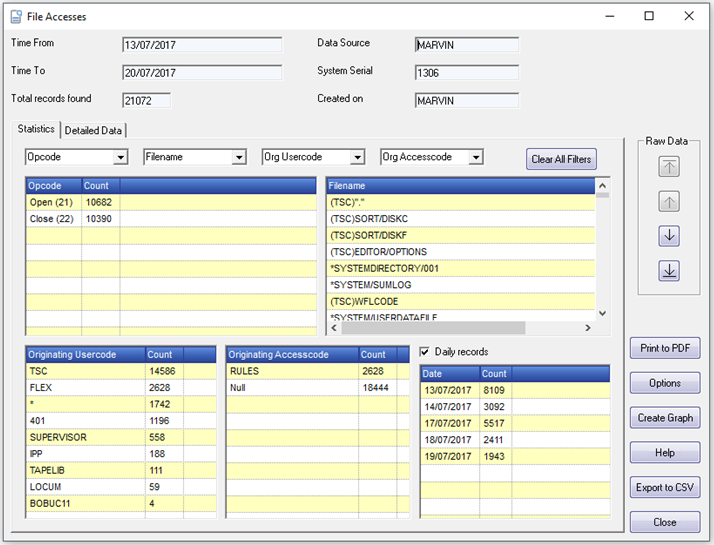Select the BOBUC11 usercode row

coord(121,504)
